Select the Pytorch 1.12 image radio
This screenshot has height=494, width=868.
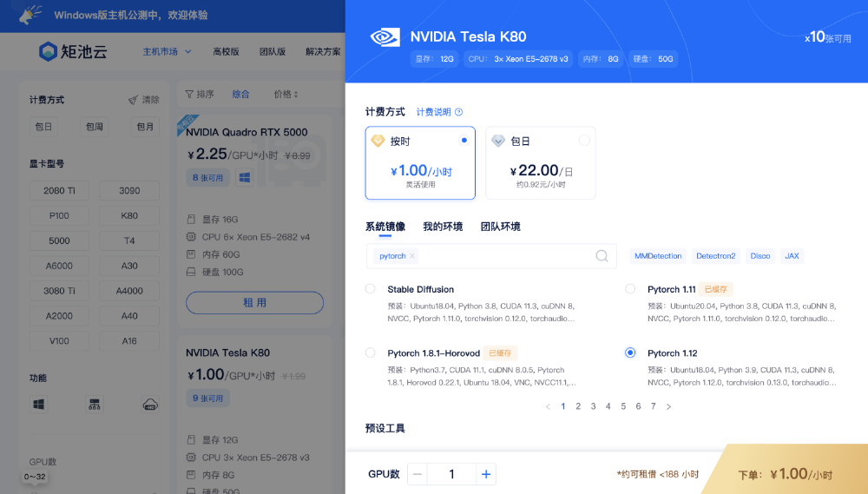coord(630,352)
